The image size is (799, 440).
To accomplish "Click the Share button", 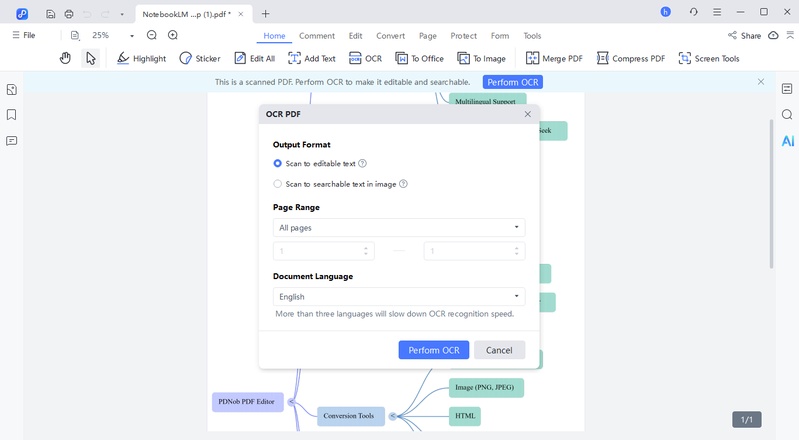I will click(x=744, y=35).
